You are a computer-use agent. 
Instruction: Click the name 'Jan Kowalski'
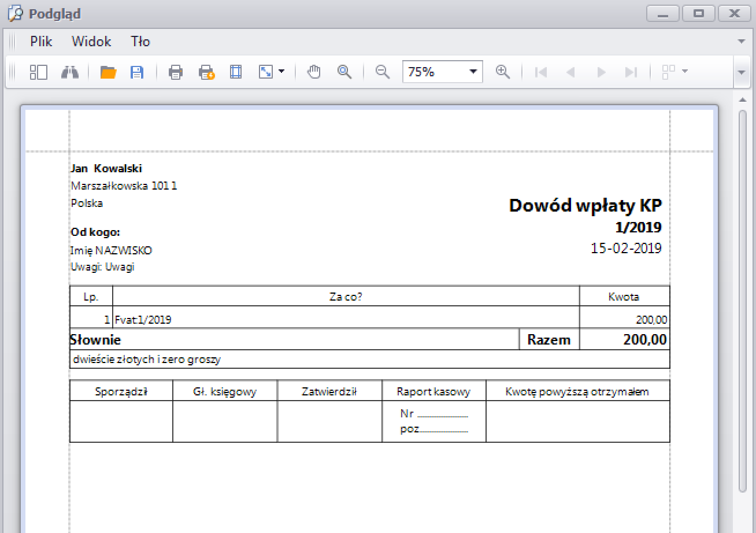coord(106,168)
